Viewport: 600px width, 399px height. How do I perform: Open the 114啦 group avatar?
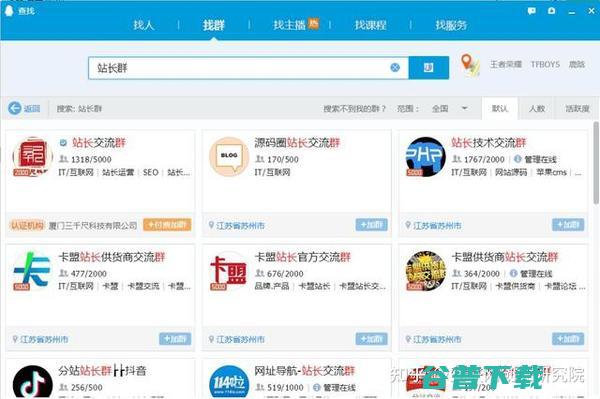tap(229, 381)
